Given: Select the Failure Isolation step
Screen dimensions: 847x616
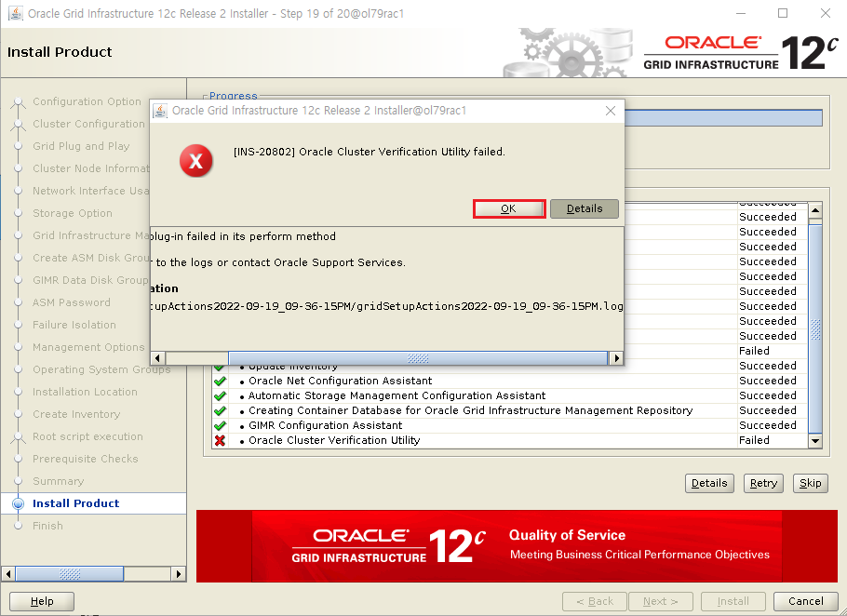Looking at the screenshot, I should pos(74,325).
